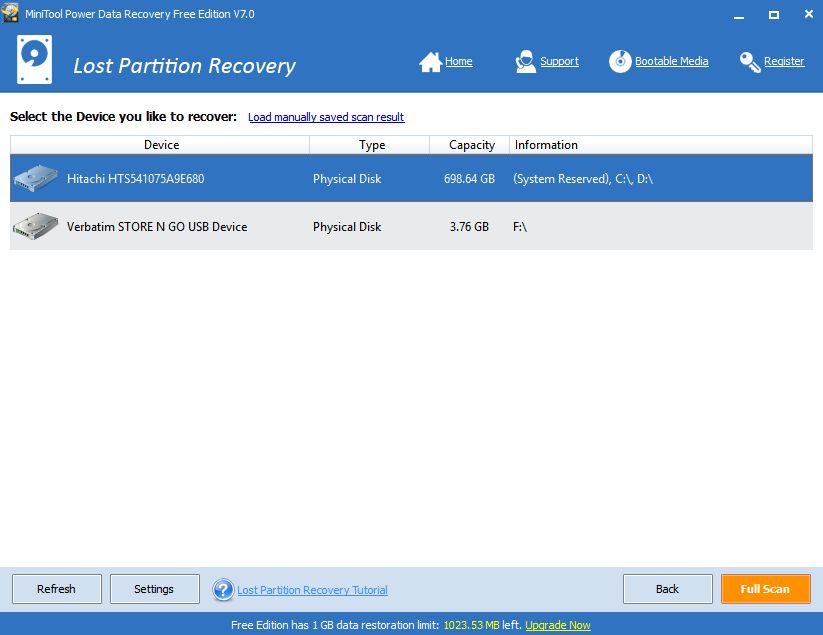823x635 pixels.
Task: Click the Refresh button
Action: [x=57, y=589]
